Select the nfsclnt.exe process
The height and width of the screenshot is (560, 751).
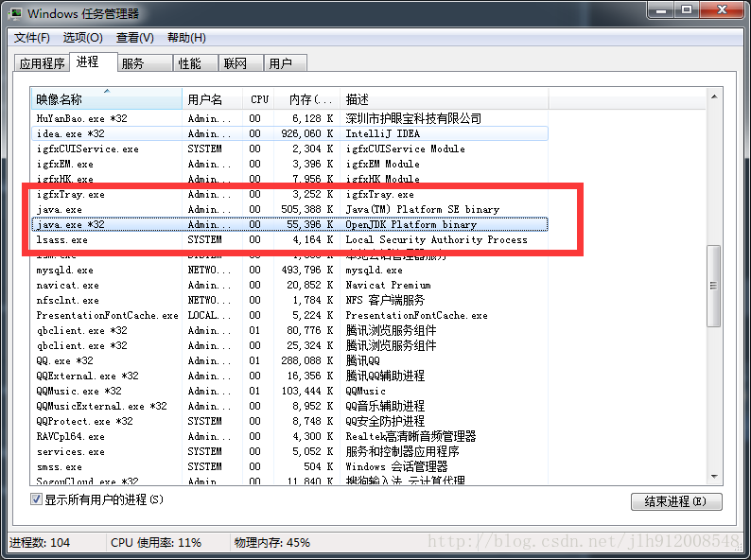coord(289,301)
